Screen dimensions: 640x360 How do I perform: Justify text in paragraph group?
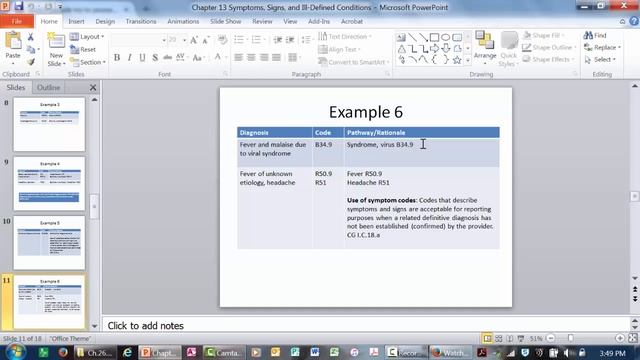tap(276, 58)
